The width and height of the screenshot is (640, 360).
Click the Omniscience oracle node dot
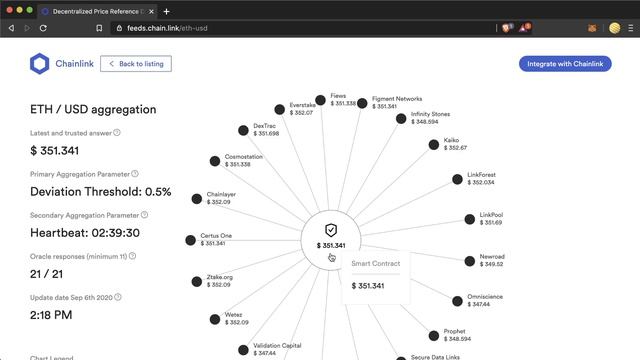[457, 301]
